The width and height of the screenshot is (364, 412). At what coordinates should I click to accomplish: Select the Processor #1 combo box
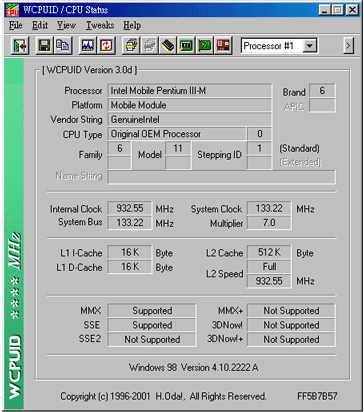click(279, 46)
